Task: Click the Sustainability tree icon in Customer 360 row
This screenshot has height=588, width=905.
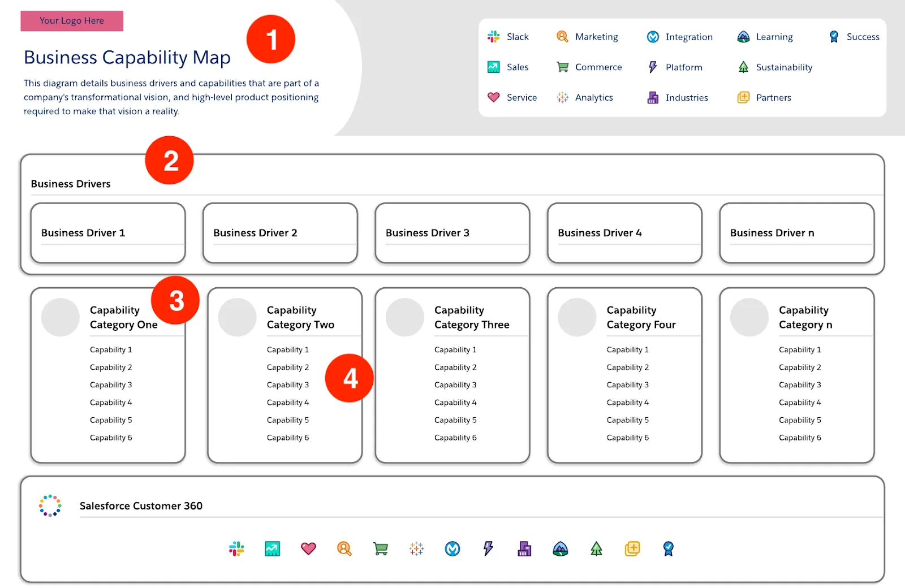Action: click(x=596, y=548)
